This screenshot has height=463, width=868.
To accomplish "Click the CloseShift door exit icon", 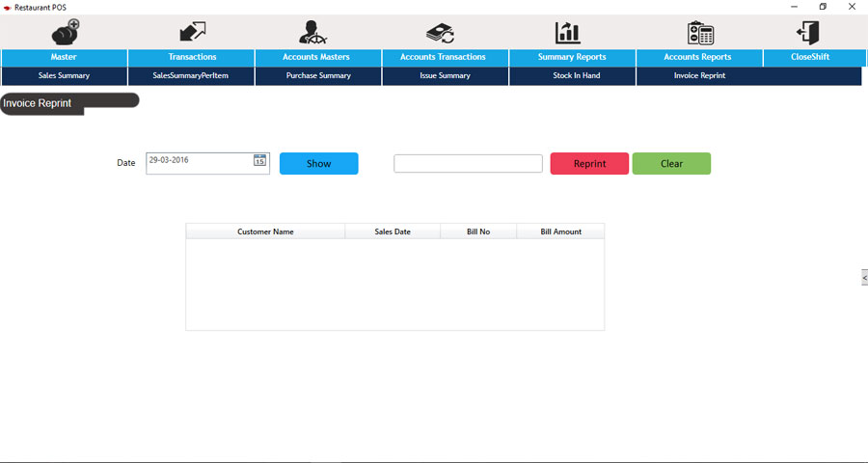I will click(808, 32).
